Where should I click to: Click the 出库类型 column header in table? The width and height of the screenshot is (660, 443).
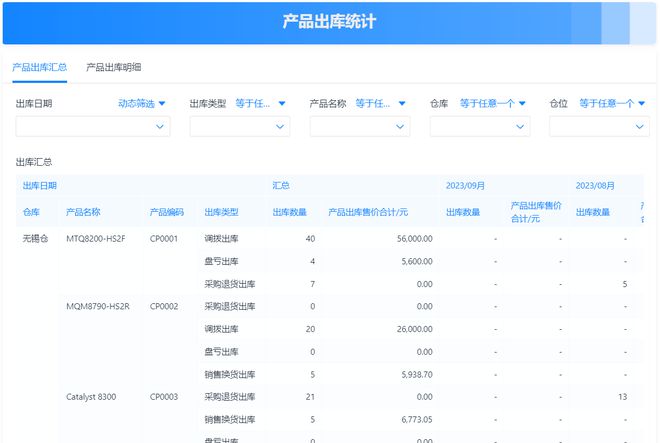coord(221,212)
